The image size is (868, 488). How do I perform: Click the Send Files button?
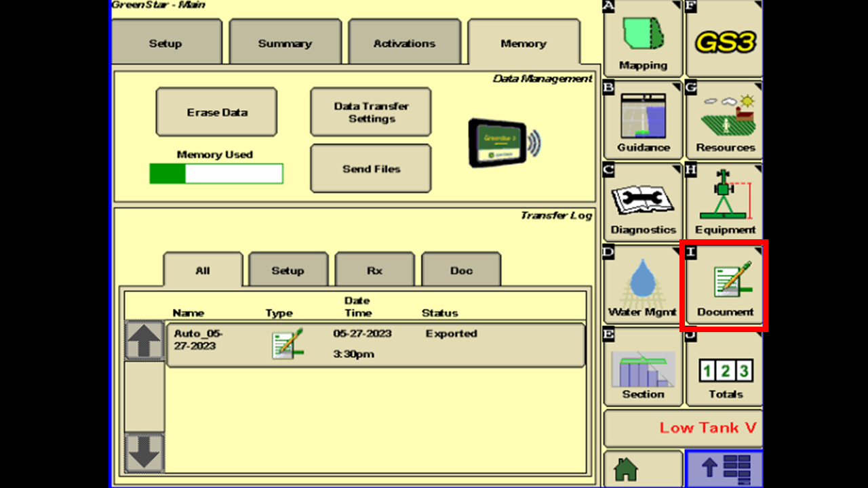(x=371, y=168)
